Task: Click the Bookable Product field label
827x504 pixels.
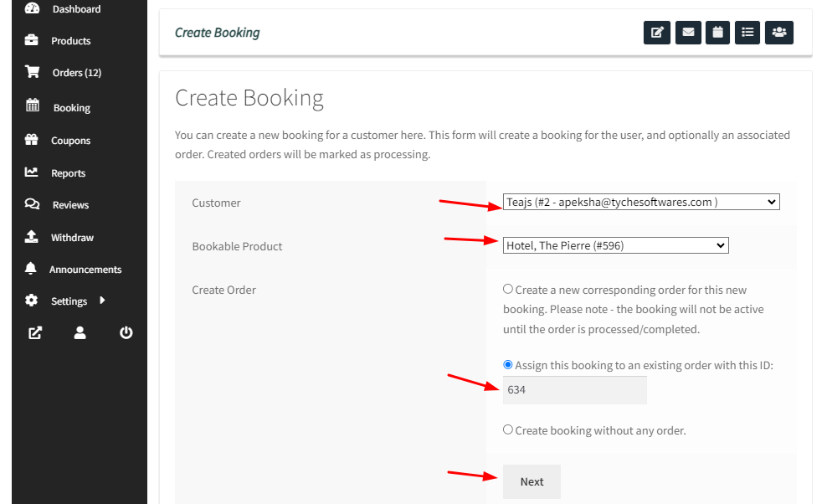Action: (237, 246)
